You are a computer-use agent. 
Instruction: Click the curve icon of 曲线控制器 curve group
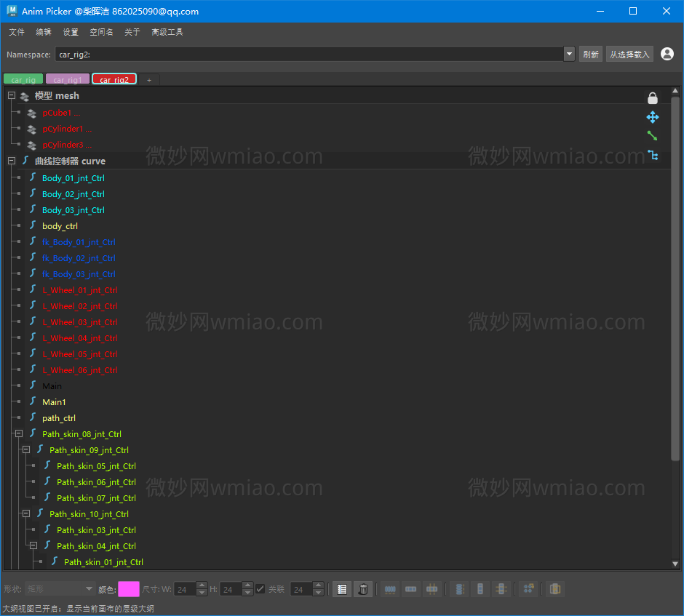click(x=25, y=161)
